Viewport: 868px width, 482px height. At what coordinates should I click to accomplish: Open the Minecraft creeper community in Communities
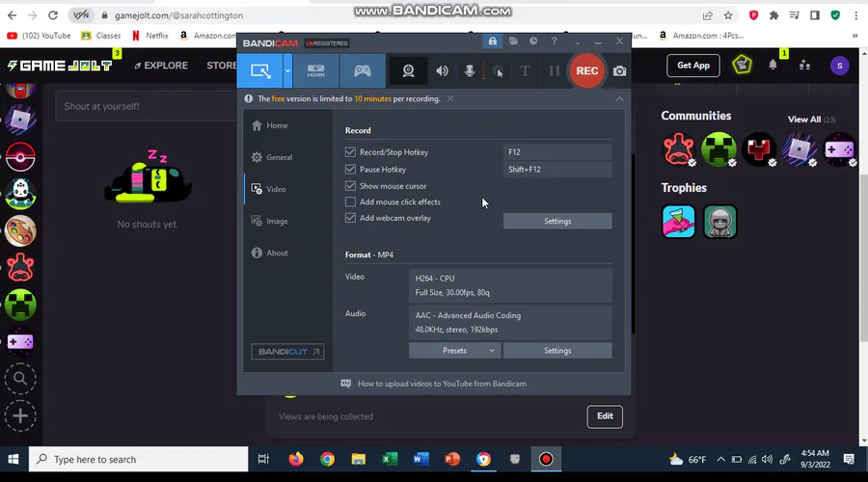[x=719, y=148]
